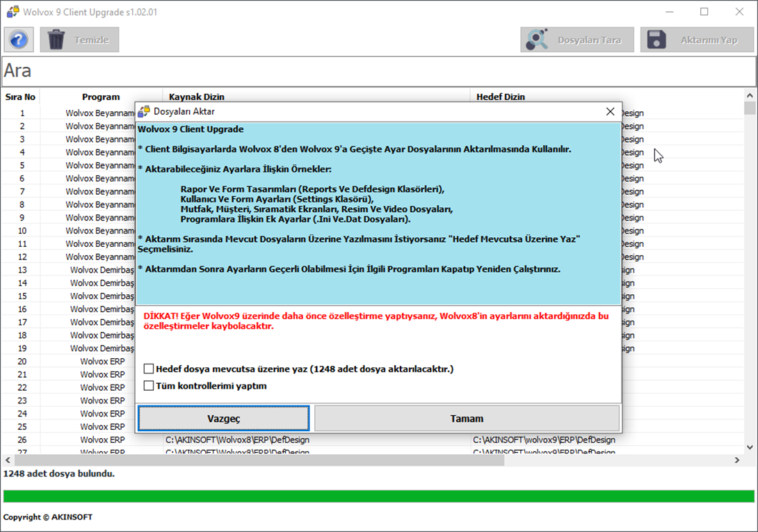758x532 pixels.
Task: Click the Wolvox 9 Client Upgrade title bar icon
Action: pos(13,12)
